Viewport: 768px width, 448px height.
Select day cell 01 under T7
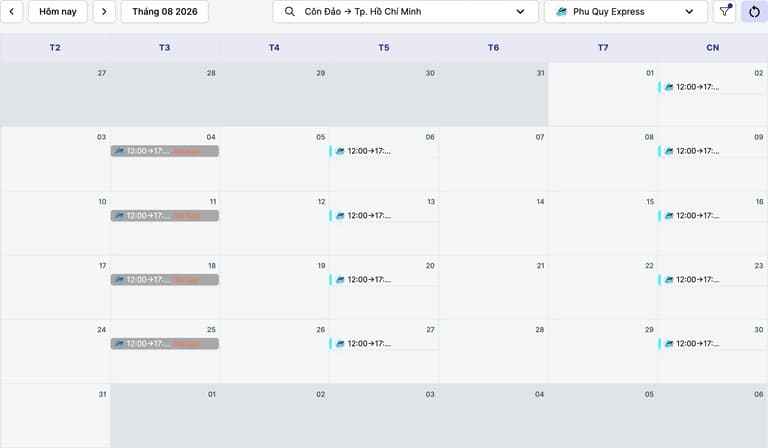[603, 94]
